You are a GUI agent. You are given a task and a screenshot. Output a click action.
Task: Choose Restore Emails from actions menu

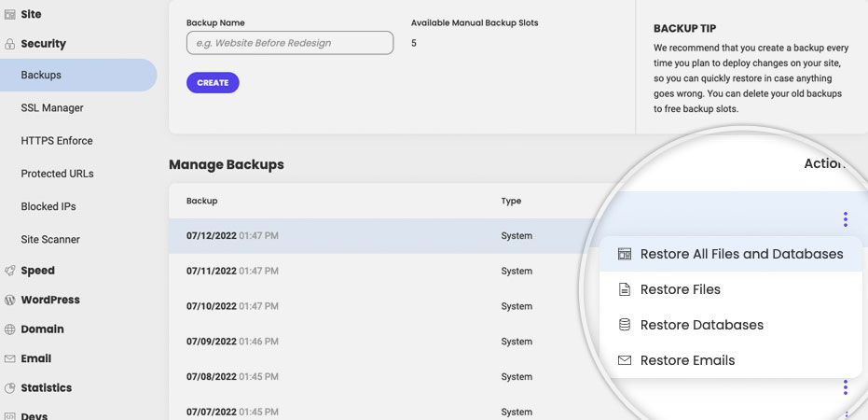click(x=731, y=360)
